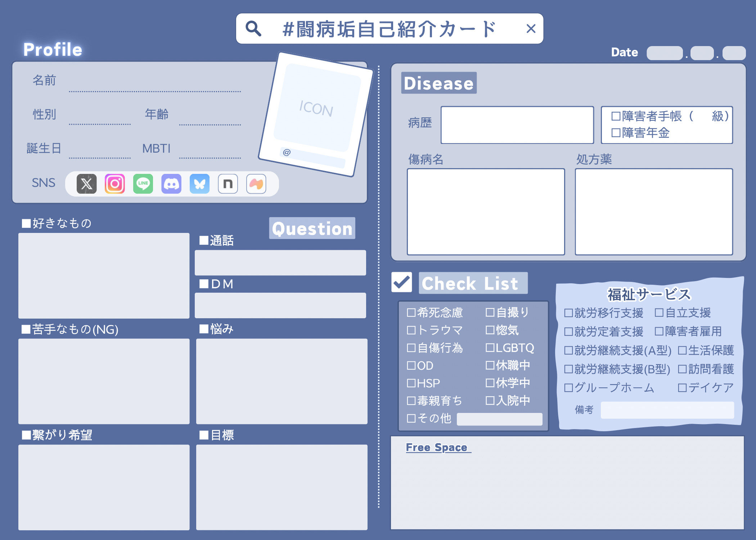Click the × in the search bar
The height and width of the screenshot is (540, 756).
532,28
